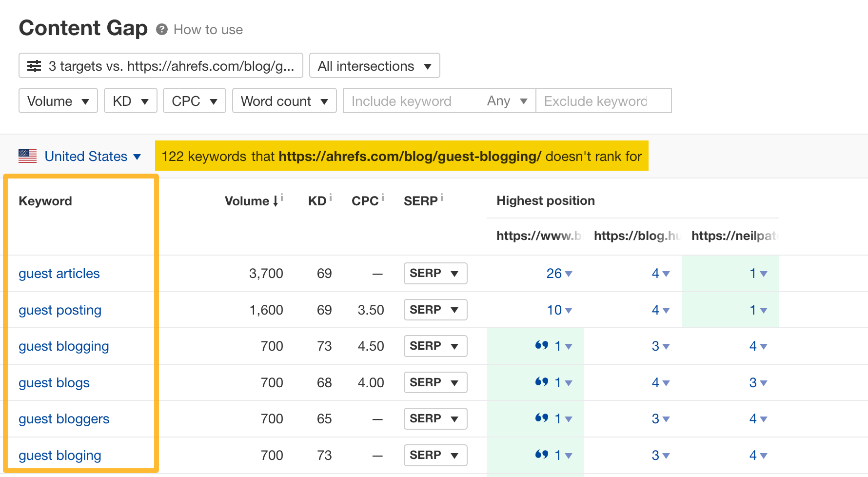
Task: Open the How to use link
Action: click(208, 30)
